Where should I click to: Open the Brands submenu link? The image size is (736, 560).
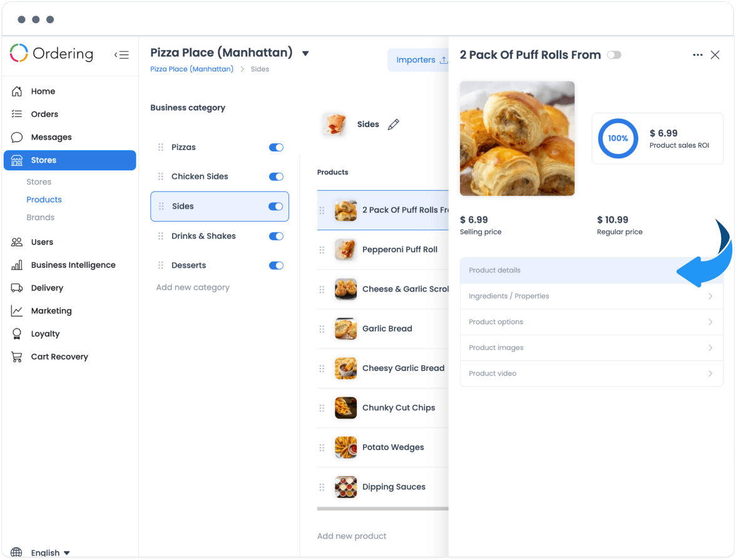pyautogui.click(x=40, y=217)
